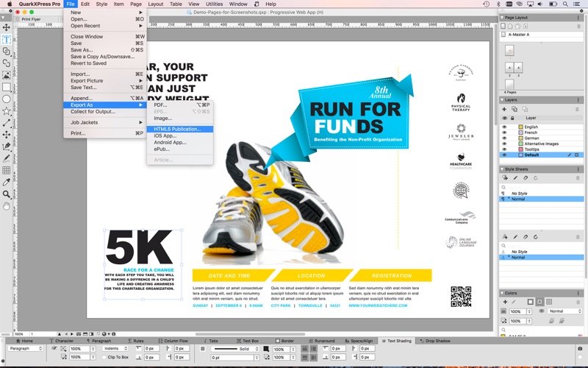Image resolution: width=588 pixels, height=368 pixels.
Task: Click Collect for Output menu entry
Action: 93,111
